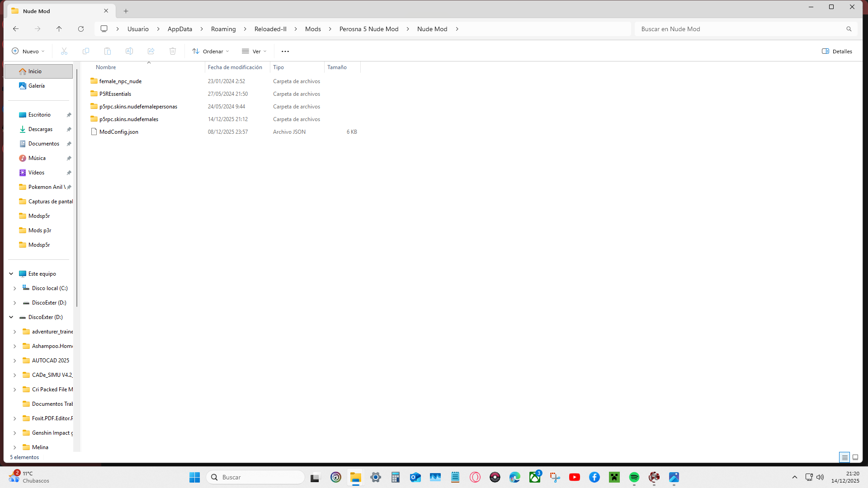The width and height of the screenshot is (868, 488).
Task: Show hidden tray icons chevron
Action: coord(795,477)
